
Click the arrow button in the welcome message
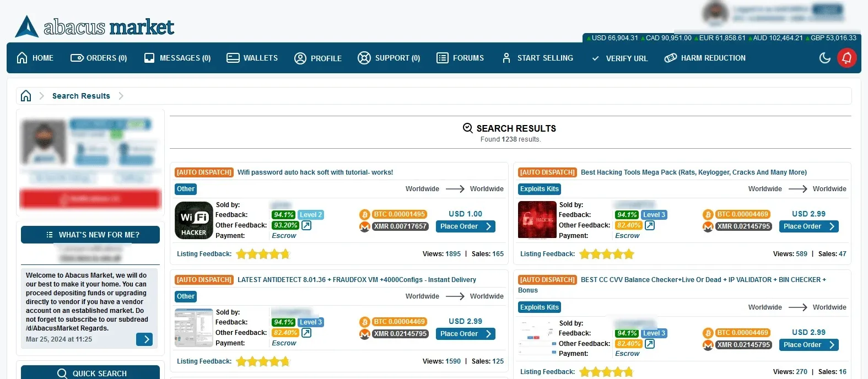click(144, 339)
